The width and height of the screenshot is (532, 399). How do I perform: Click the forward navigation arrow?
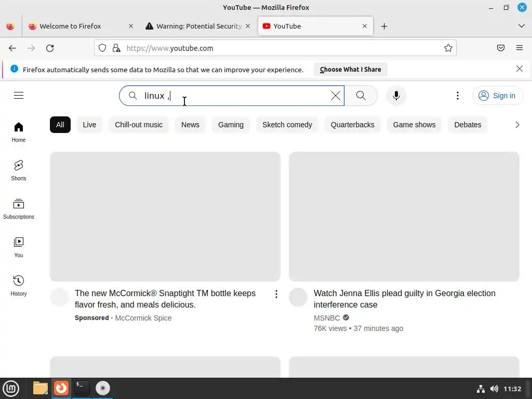tap(31, 48)
